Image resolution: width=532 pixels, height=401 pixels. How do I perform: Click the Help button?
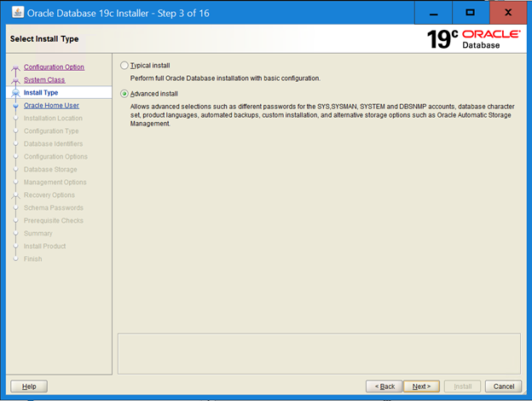[29, 386]
